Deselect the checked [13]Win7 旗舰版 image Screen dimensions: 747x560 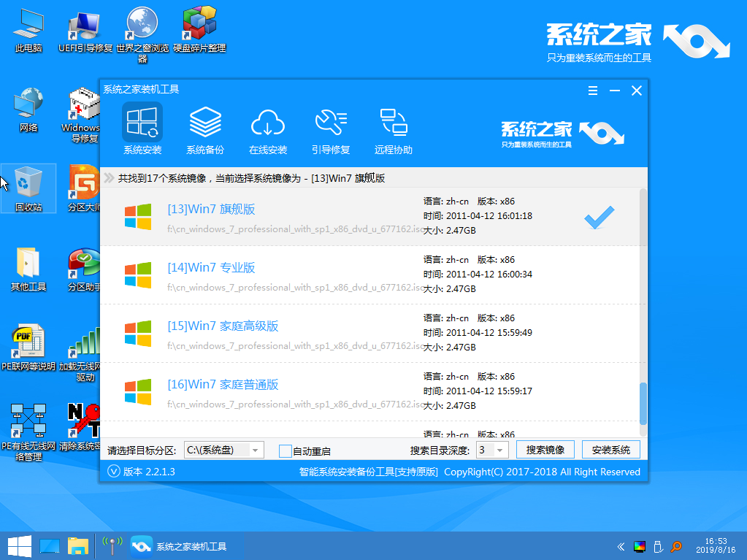point(599,217)
